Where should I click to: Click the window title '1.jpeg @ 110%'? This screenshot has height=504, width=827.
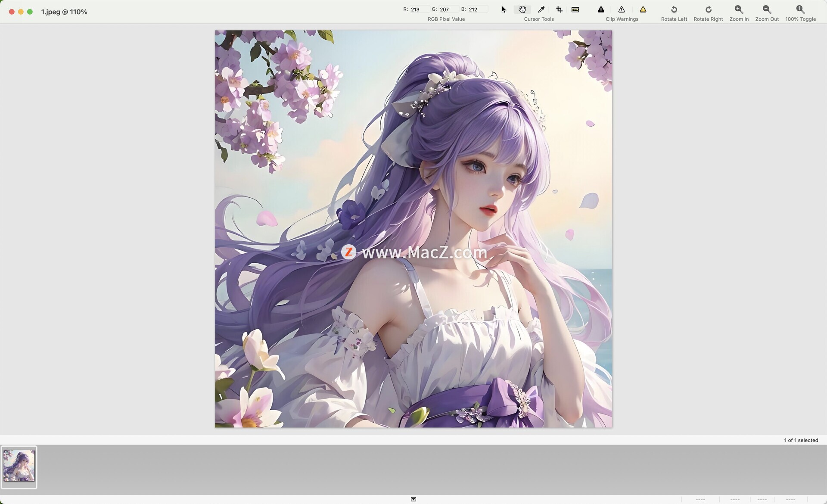point(64,12)
